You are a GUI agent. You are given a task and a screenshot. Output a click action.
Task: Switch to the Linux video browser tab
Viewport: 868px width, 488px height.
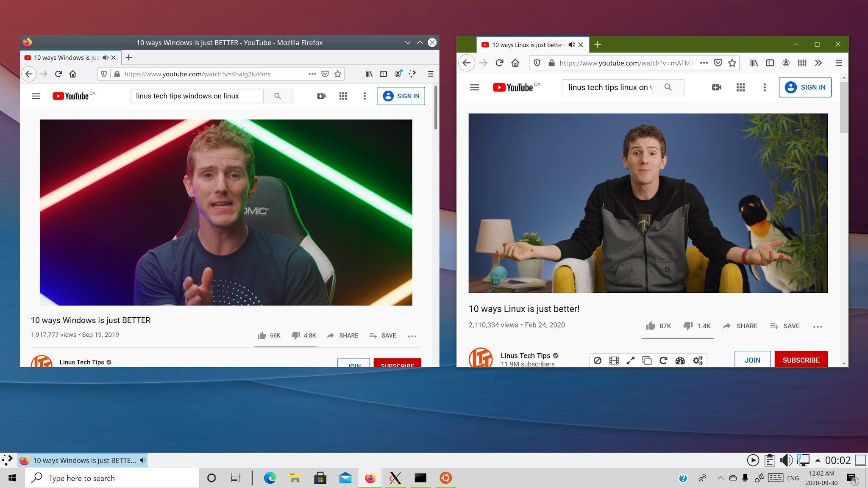click(528, 44)
